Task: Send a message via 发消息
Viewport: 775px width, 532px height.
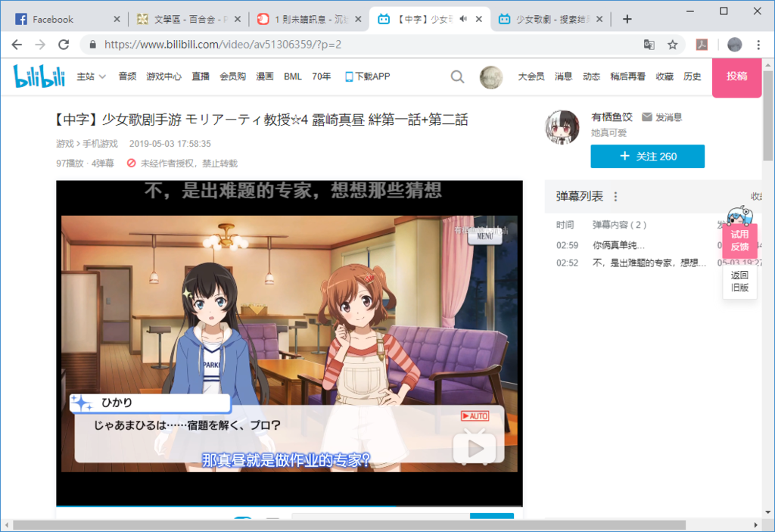Action: tap(661, 117)
